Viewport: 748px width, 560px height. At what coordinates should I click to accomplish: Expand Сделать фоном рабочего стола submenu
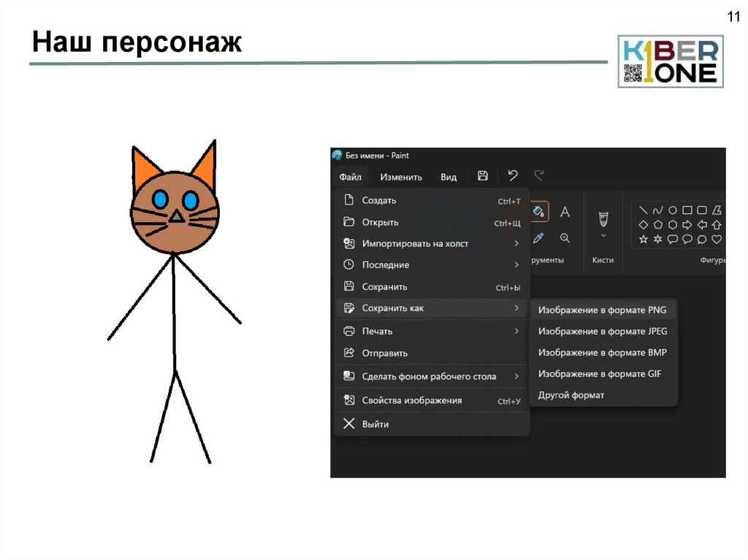pos(516,377)
